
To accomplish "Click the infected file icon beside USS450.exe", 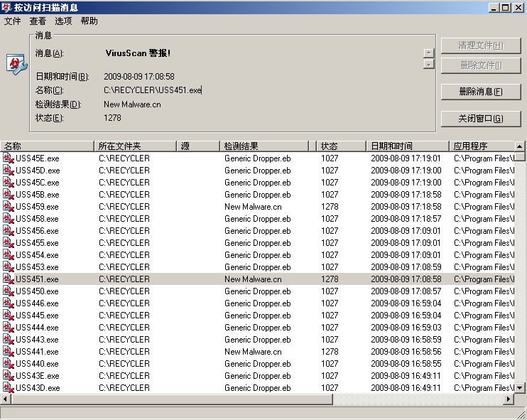I will click(x=8, y=291).
